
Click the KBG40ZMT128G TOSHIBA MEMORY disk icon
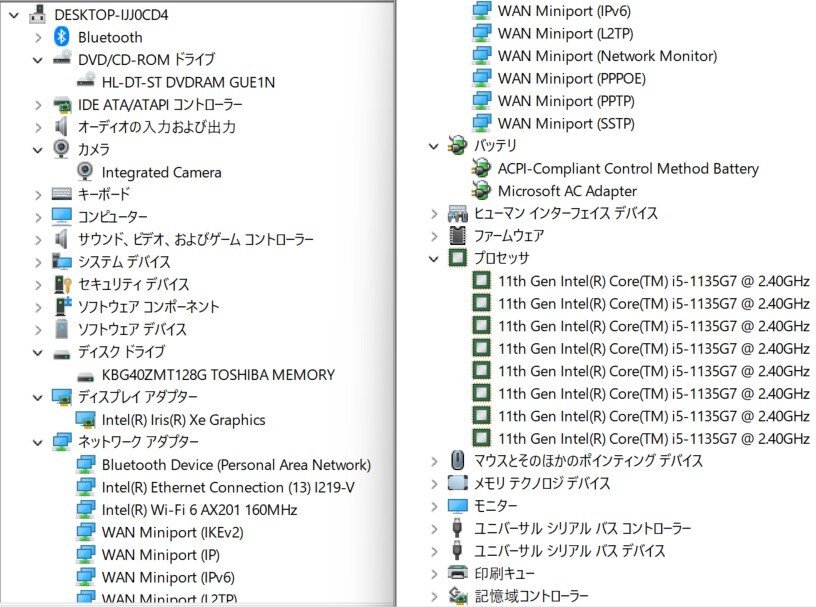(x=85, y=376)
